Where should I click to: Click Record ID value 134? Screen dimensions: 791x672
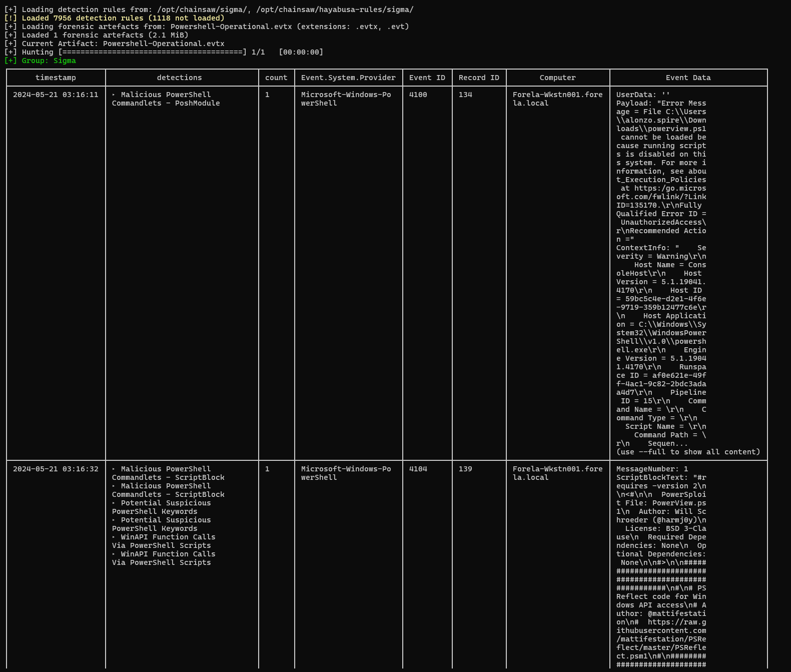coord(465,95)
